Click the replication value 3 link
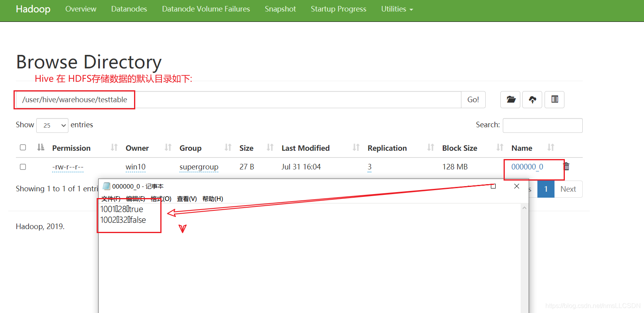The image size is (644, 313). [370, 167]
